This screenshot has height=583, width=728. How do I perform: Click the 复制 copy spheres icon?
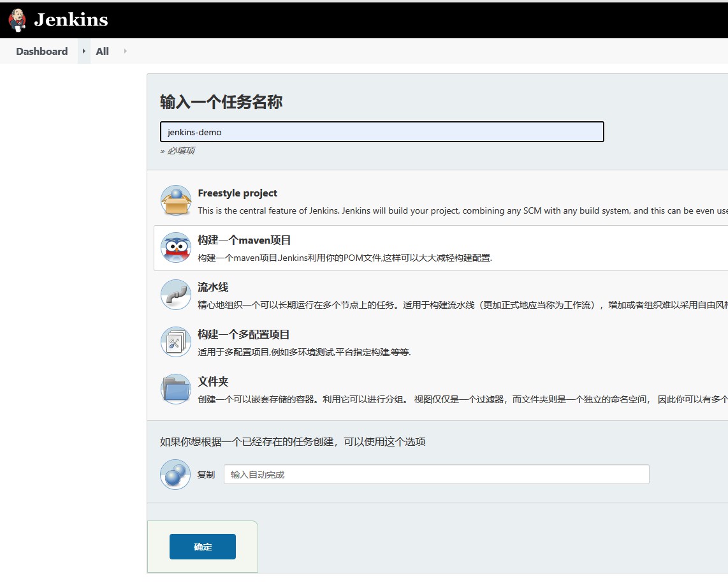tap(175, 475)
